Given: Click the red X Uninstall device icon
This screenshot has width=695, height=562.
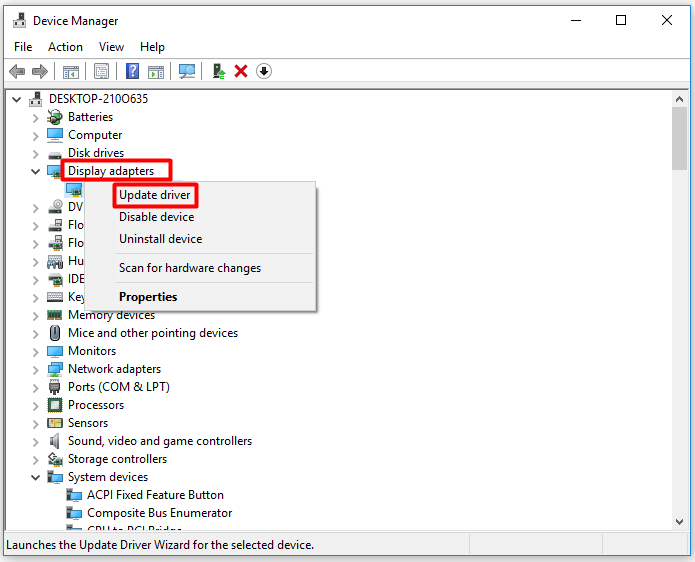Looking at the screenshot, I should [241, 71].
